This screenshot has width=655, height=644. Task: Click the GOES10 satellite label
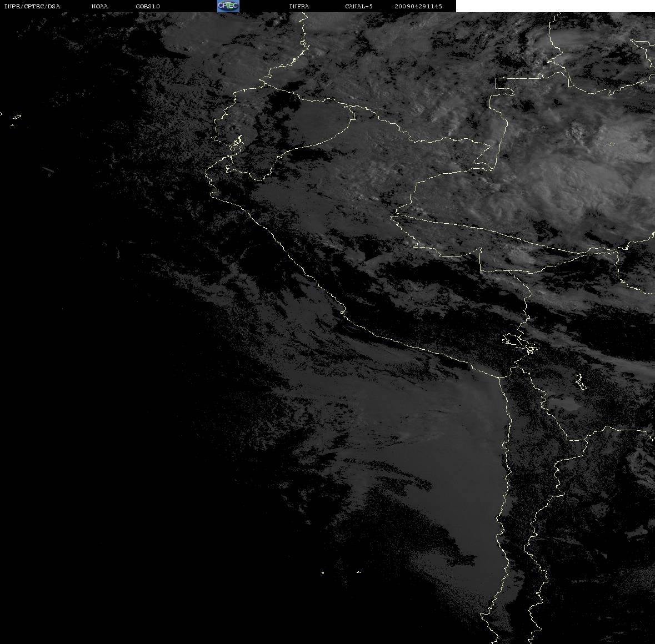[x=148, y=6]
